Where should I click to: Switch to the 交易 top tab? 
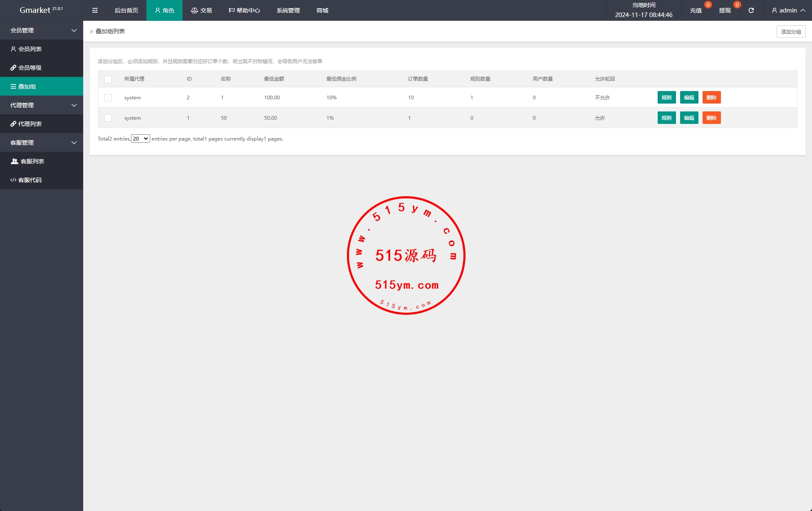(201, 10)
